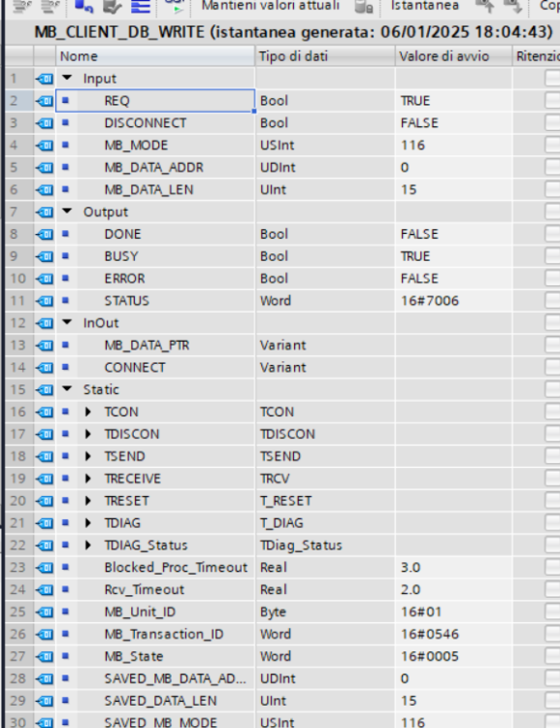Click the '16#7006' STATUS value
The height and width of the screenshot is (728, 560).
(x=454, y=301)
